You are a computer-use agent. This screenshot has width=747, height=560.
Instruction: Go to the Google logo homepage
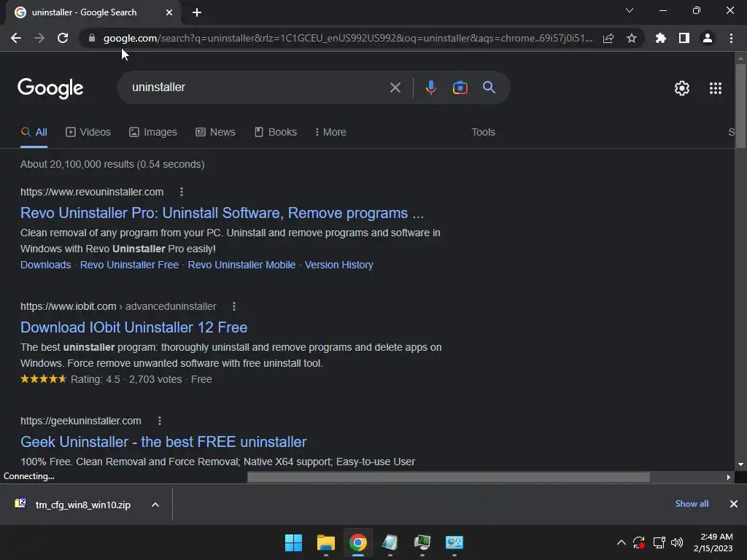tap(50, 88)
